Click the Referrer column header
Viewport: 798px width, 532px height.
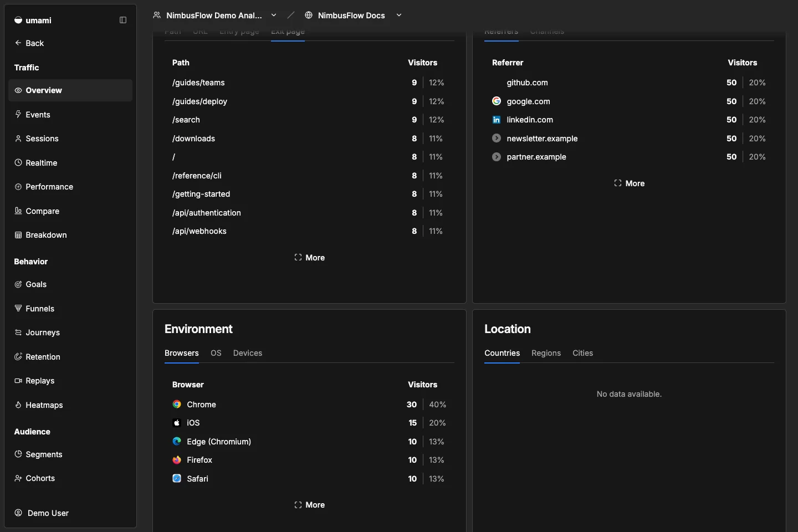coord(508,63)
